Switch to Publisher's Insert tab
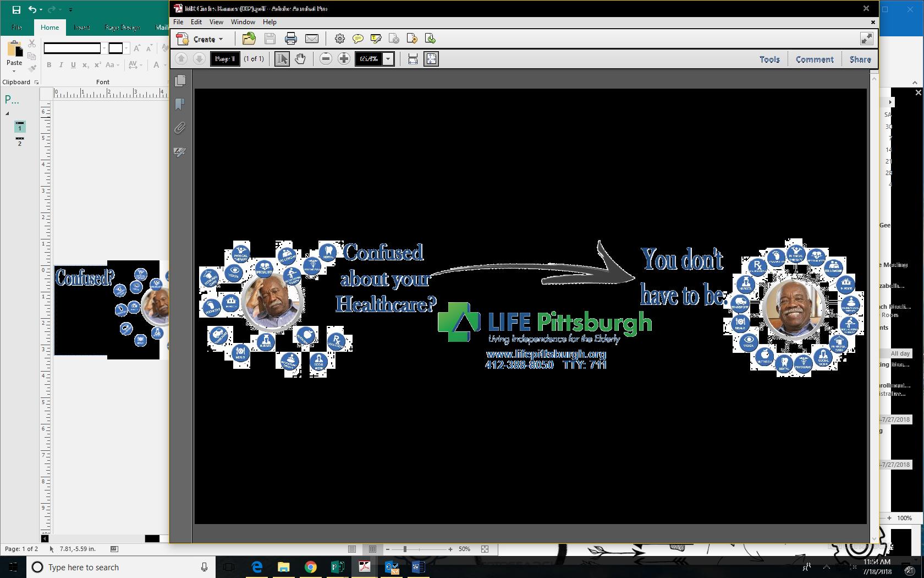 (82, 28)
